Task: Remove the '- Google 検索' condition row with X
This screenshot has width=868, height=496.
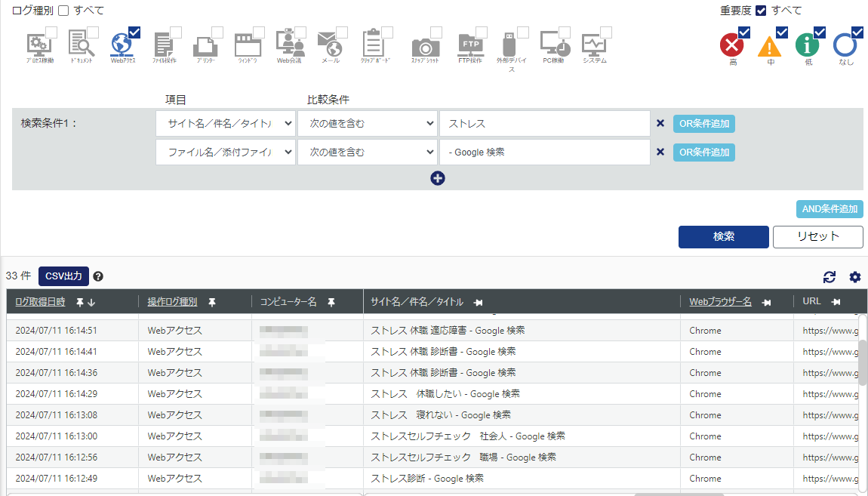Action: (x=660, y=152)
